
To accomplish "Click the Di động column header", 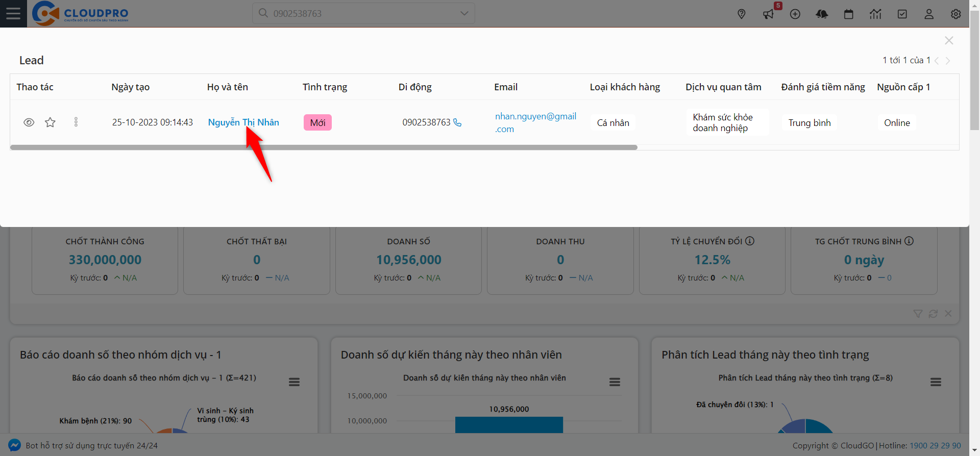I will click(x=415, y=87).
